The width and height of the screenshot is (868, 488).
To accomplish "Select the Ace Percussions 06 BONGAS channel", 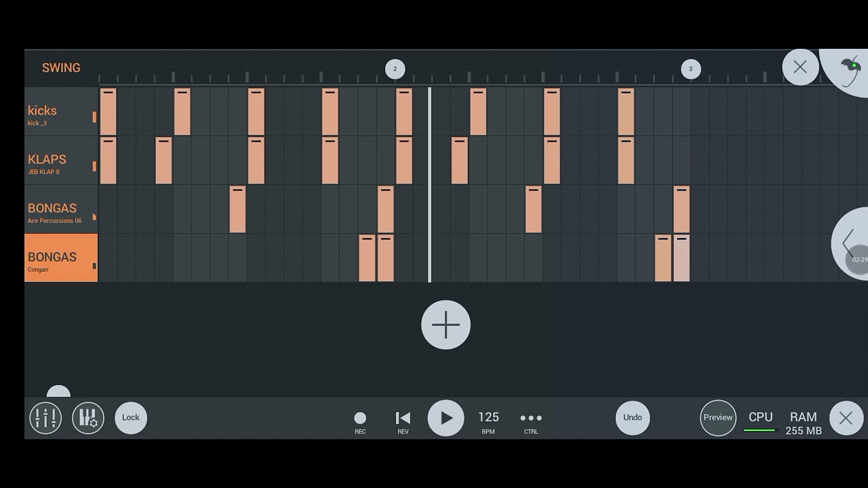I will pos(61,209).
